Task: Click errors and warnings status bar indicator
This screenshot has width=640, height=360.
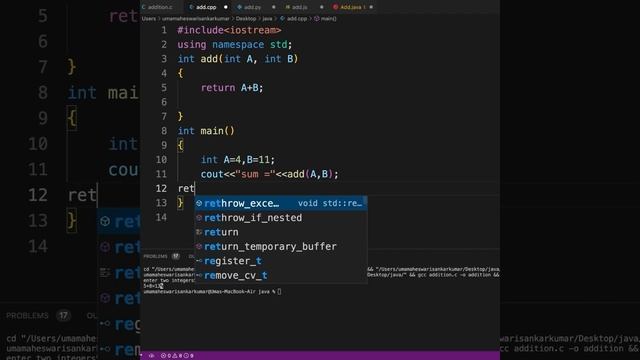Action: (x=177, y=356)
